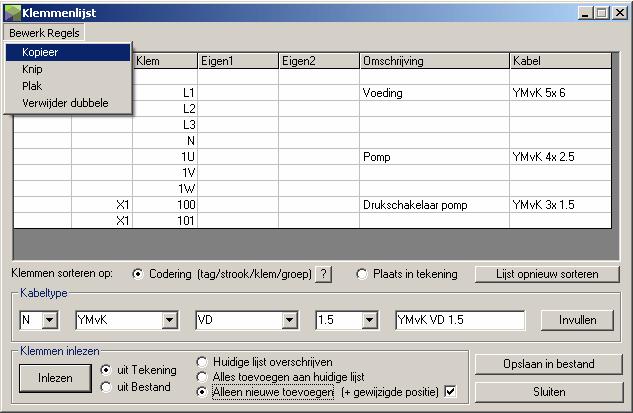The width and height of the screenshot is (633, 413).
Task: Click the Eigen1 column header
Action: tap(238, 61)
